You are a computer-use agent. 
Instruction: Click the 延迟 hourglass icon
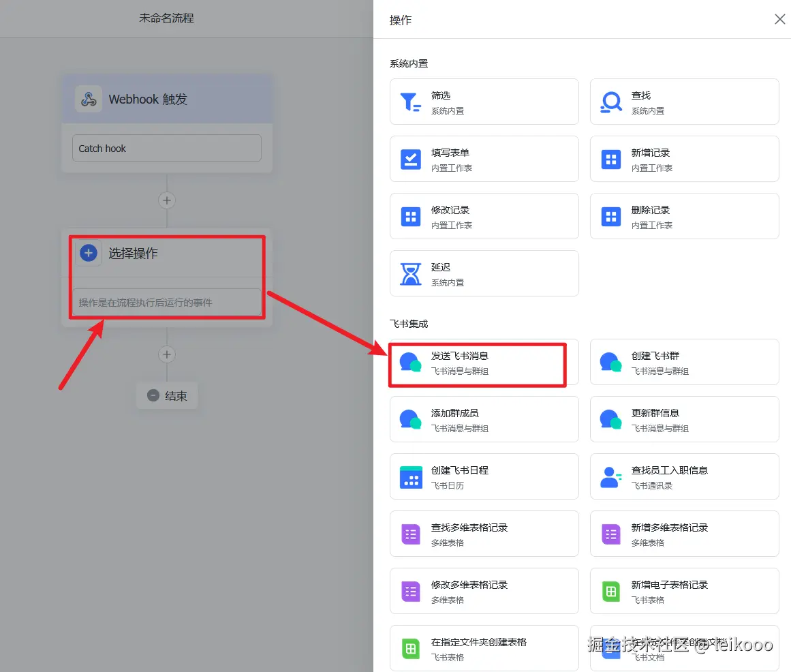coord(411,274)
